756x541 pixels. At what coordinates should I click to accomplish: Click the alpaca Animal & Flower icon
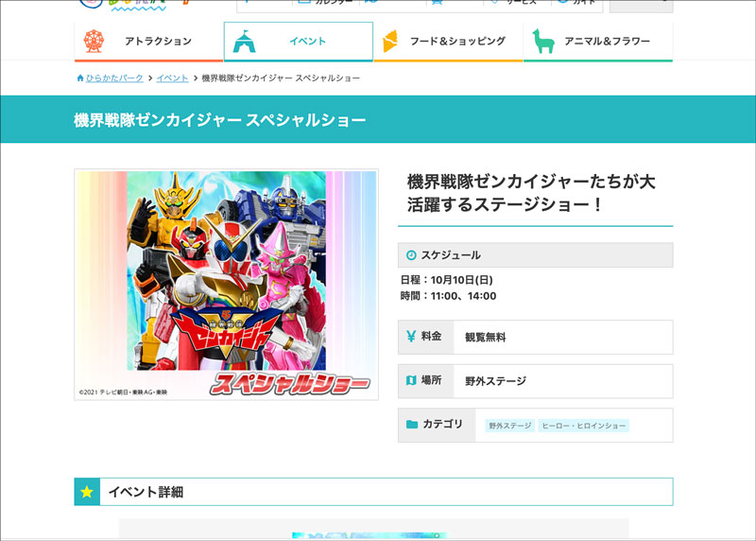(542, 42)
